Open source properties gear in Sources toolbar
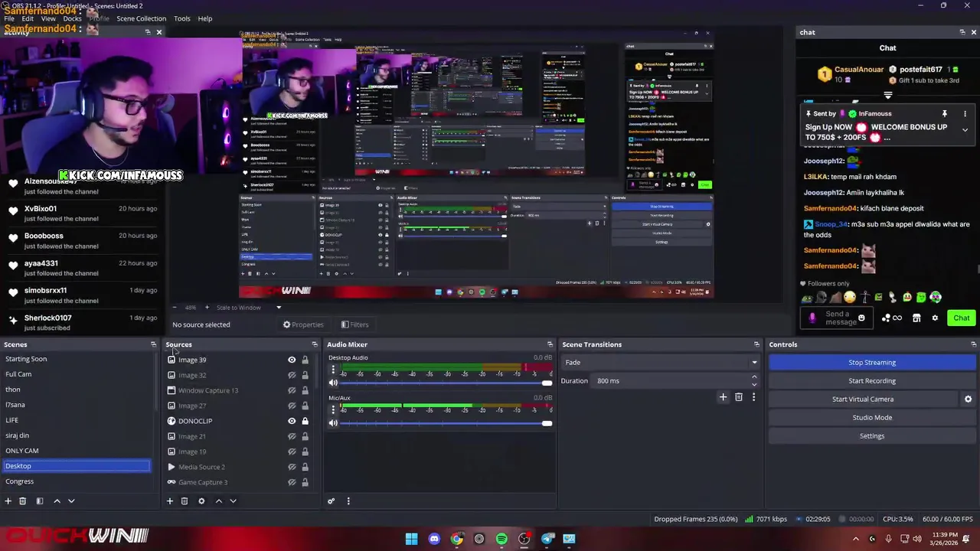 (x=201, y=501)
